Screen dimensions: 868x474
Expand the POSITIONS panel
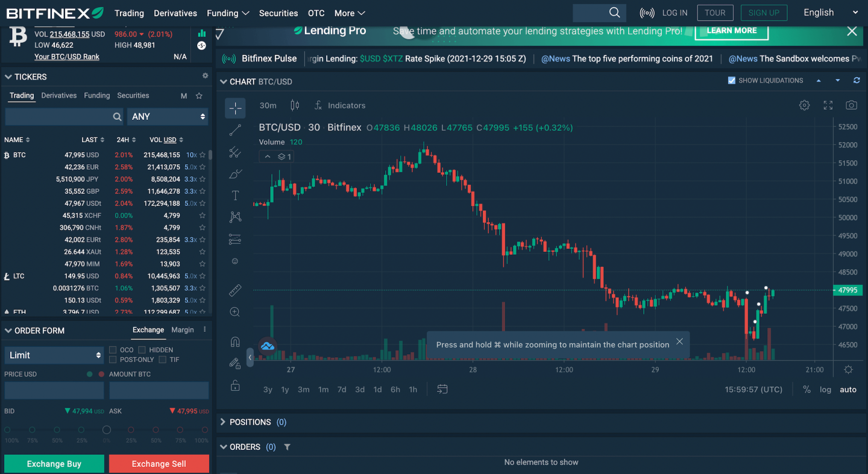(223, 422)
